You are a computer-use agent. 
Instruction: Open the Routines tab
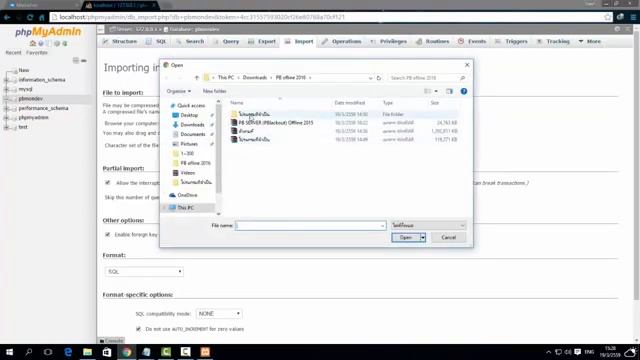point(433,41)
